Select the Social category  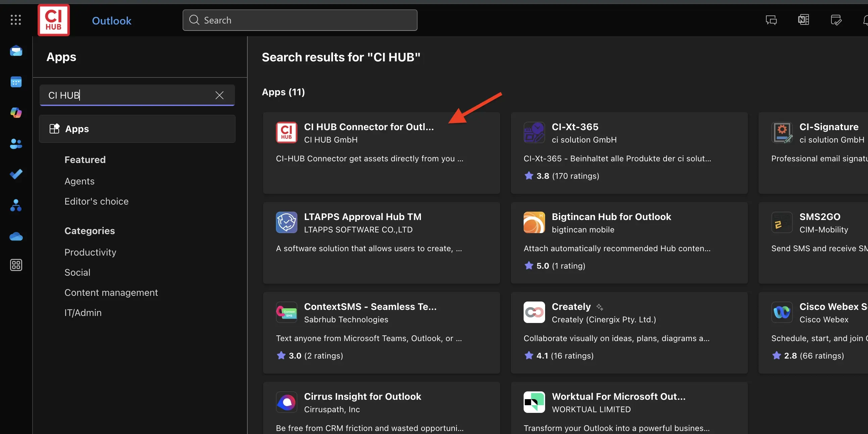[x=77, y=272]
